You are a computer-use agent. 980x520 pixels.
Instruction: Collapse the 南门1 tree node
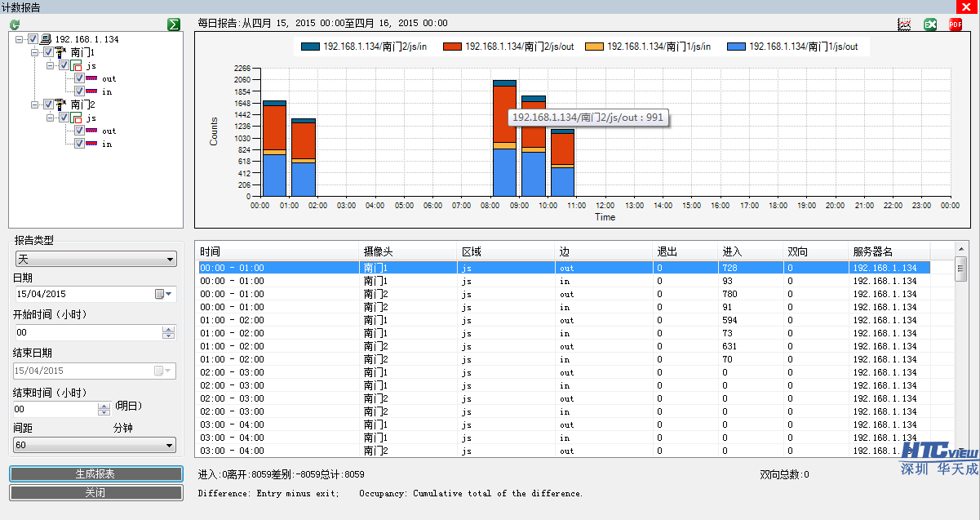click(x=35, y=52)
